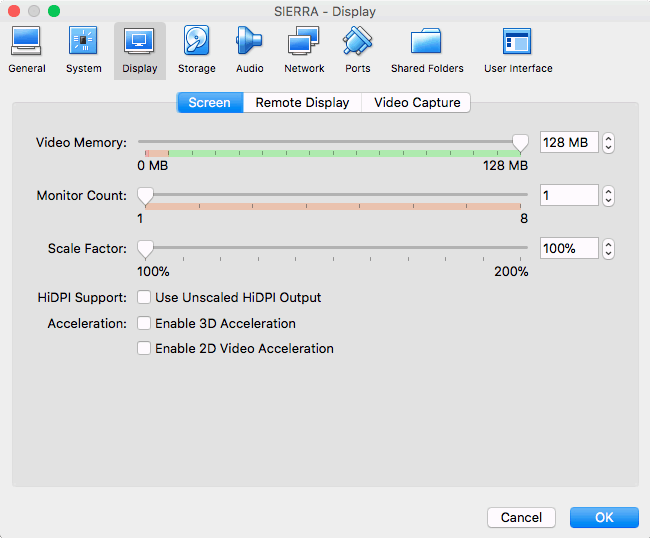Decrease Scale Factor with stepper down arrow

608,254
